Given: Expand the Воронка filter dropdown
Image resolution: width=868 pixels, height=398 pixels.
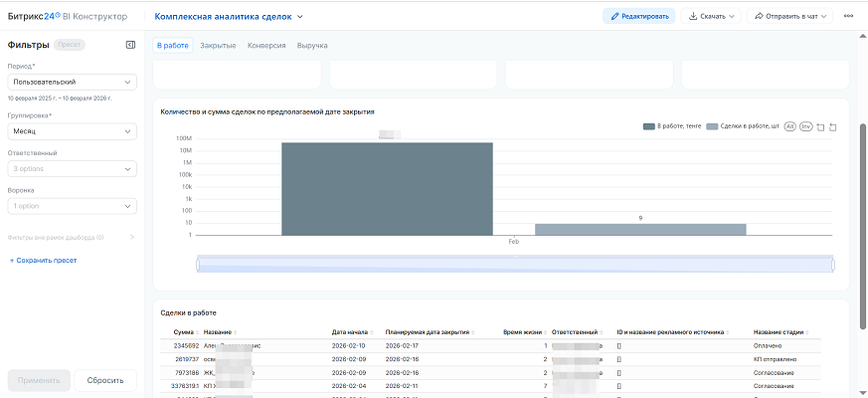Looking at the screenshot, I should pos(71,206).
